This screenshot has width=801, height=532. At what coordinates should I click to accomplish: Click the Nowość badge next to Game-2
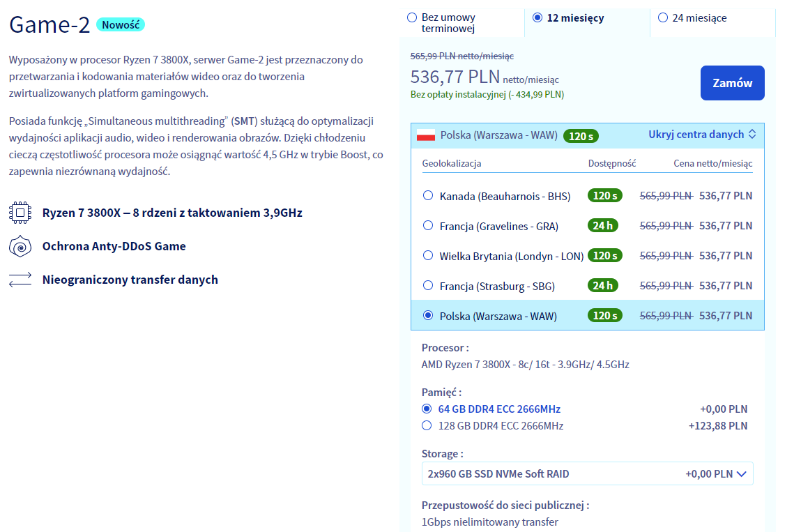click(x=120, y=25)
